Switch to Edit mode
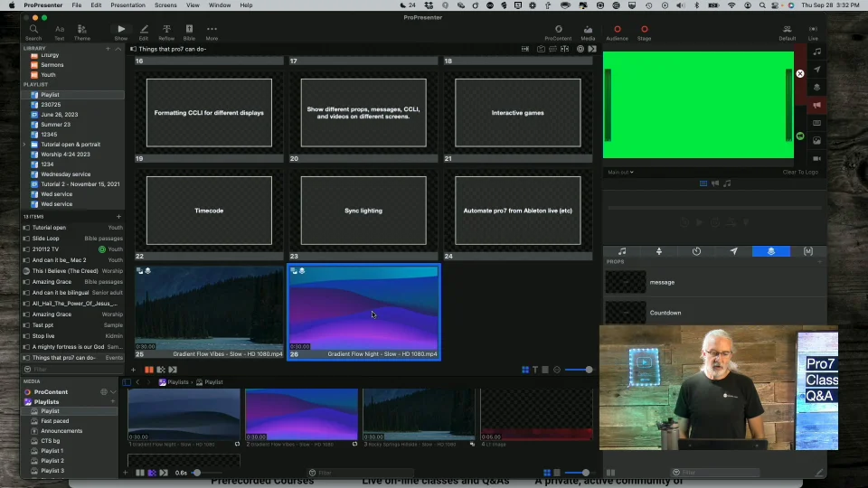 point(144,33)
